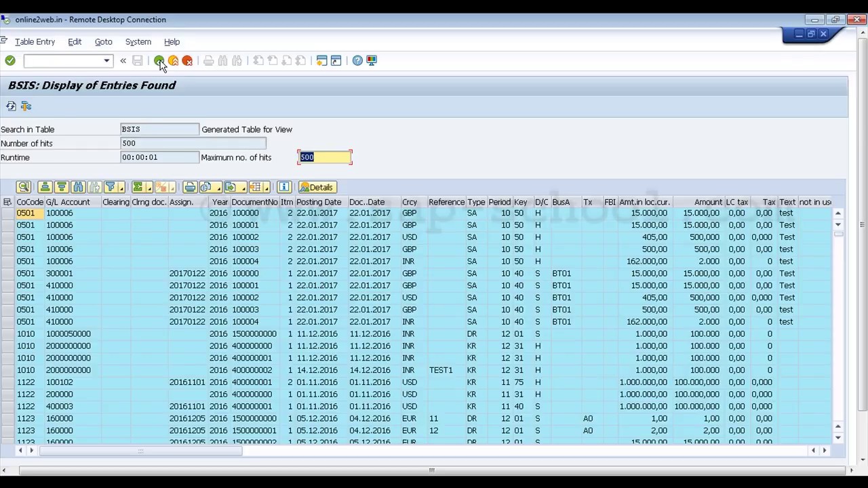This screenshot has width=868, height=488.
Task: Click the Print icon in standard toolbar
Action: 208,61
